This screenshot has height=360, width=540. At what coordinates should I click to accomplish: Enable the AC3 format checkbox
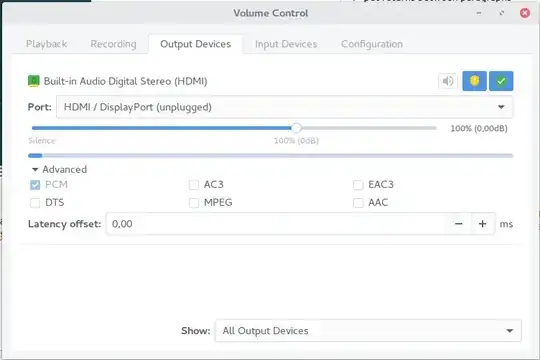tap(194, 185)
